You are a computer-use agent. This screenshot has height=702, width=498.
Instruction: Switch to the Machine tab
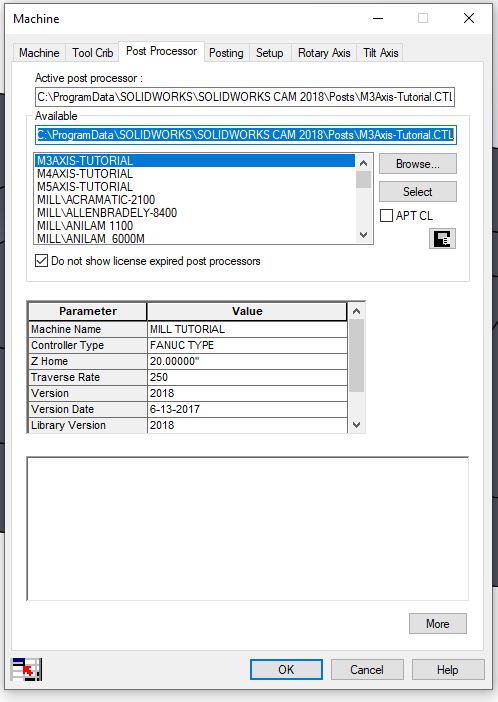coord(39,53)
